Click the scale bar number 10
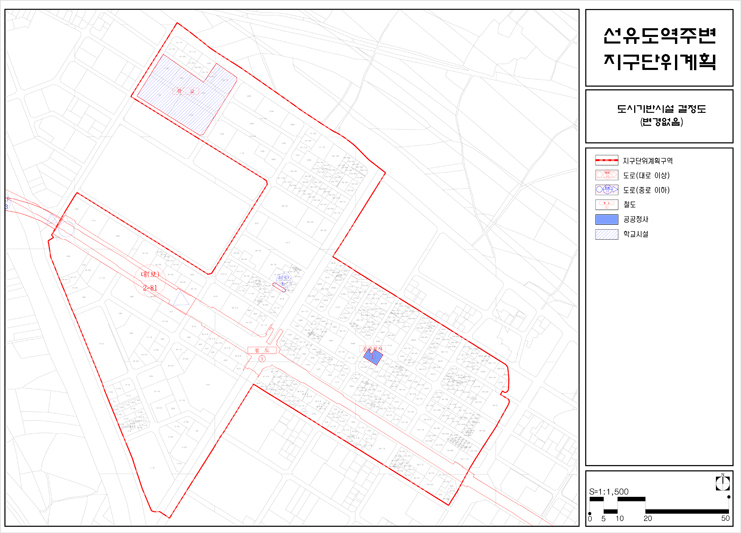This screenshot has height=533, width=741. (620, 518)
